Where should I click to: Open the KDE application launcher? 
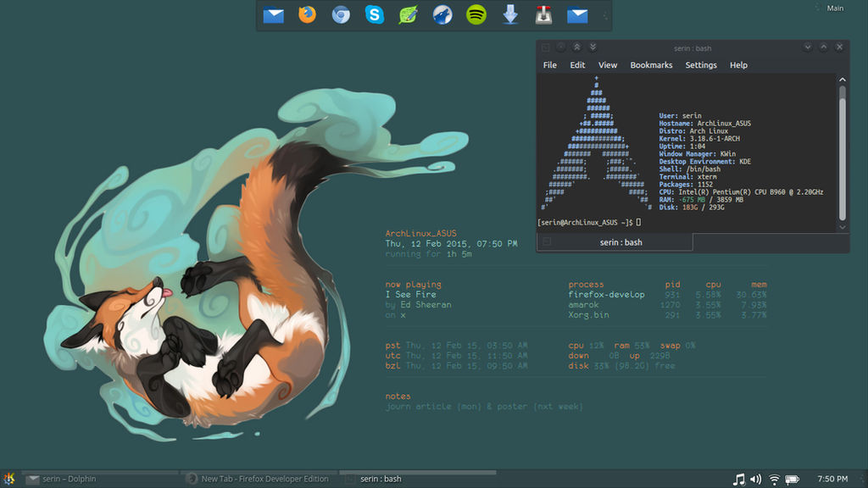8,479
